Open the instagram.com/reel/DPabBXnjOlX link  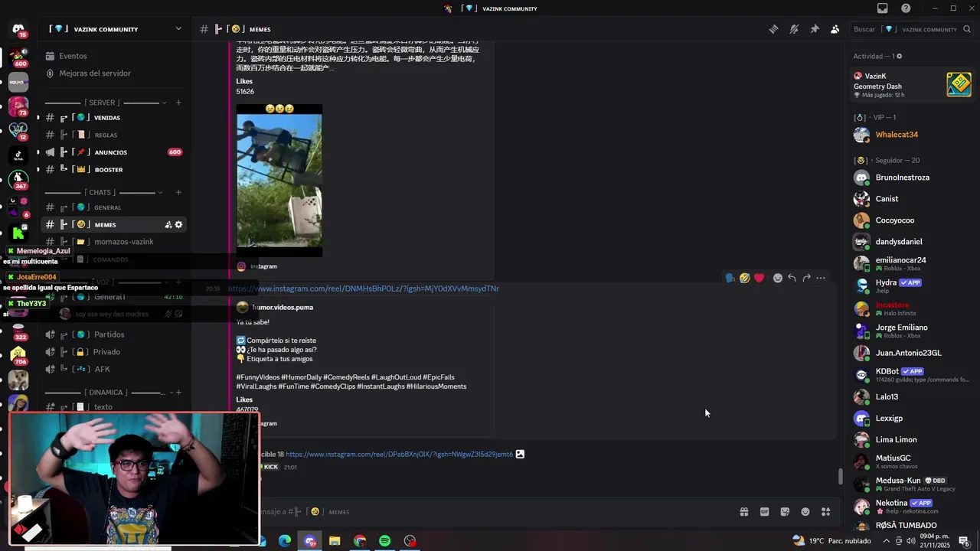coord(399,455)
